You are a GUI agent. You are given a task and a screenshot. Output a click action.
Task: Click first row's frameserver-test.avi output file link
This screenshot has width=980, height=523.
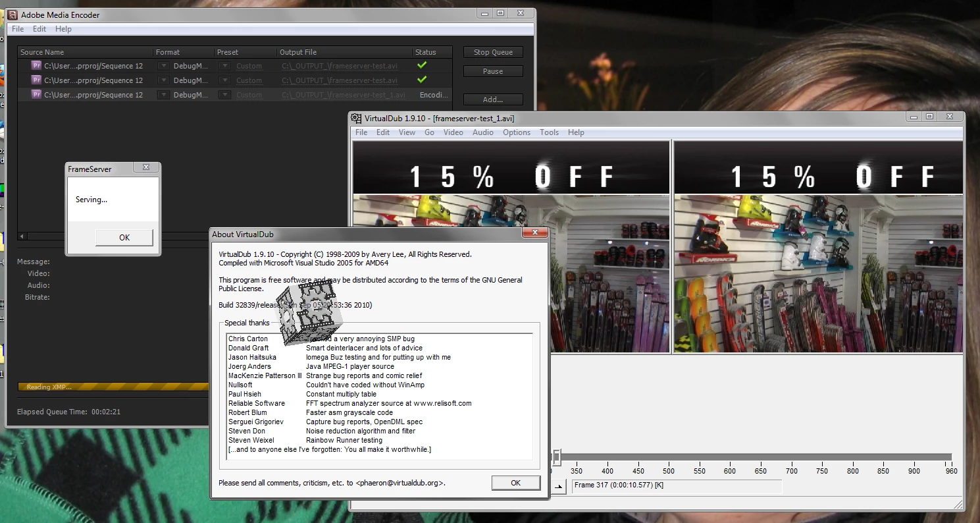[340, 66]
